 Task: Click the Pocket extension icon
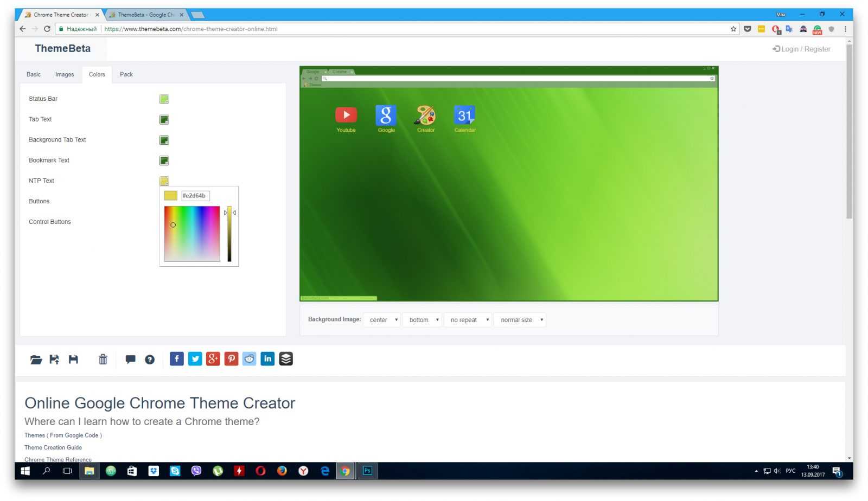748,29
